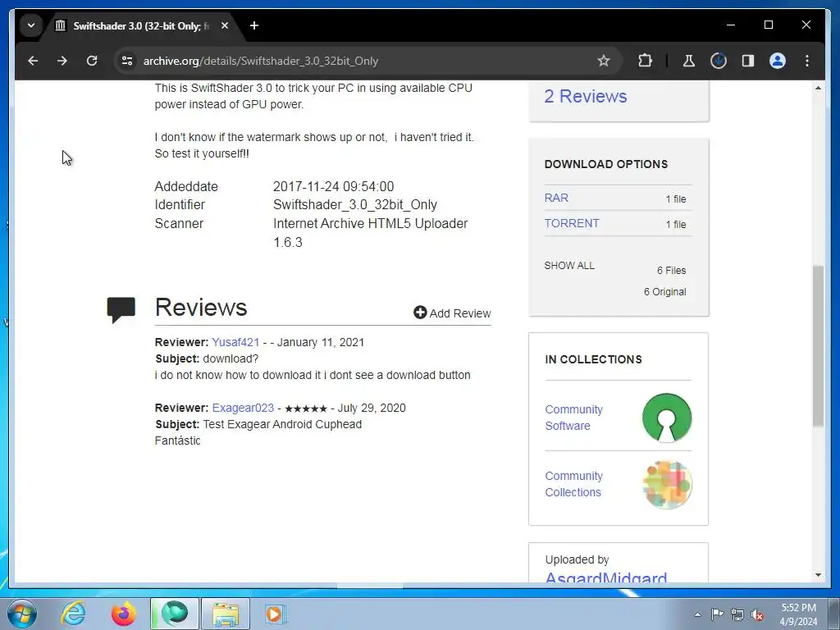Click the scrollbar down arrow

click(x=818, y=575)
